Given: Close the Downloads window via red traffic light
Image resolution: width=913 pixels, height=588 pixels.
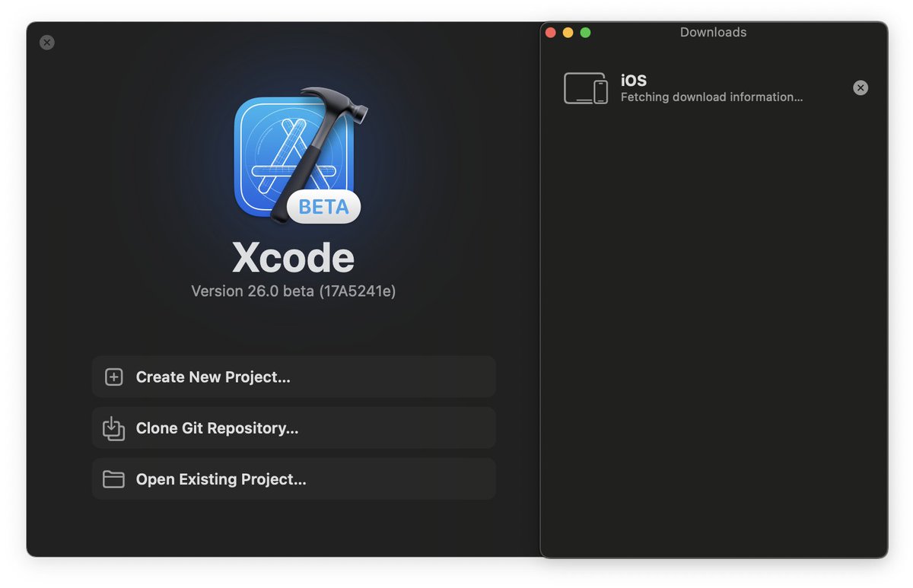Looking at the screenshot, I should (549, 33).
